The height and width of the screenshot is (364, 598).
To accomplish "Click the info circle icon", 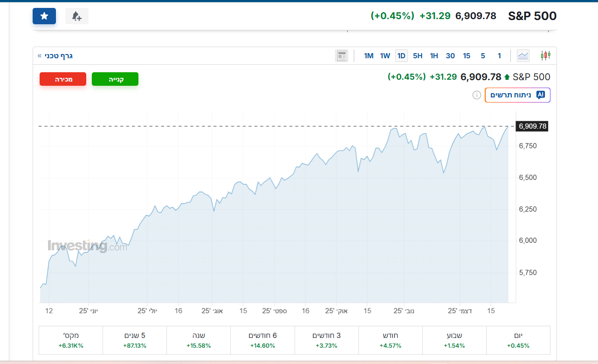I will coord(476,95).
